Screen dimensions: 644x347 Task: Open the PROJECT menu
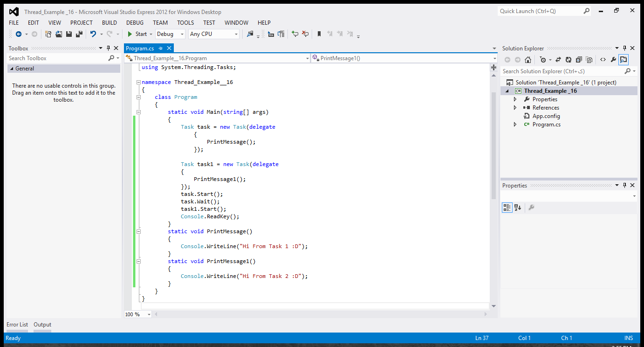click(82, 22)
